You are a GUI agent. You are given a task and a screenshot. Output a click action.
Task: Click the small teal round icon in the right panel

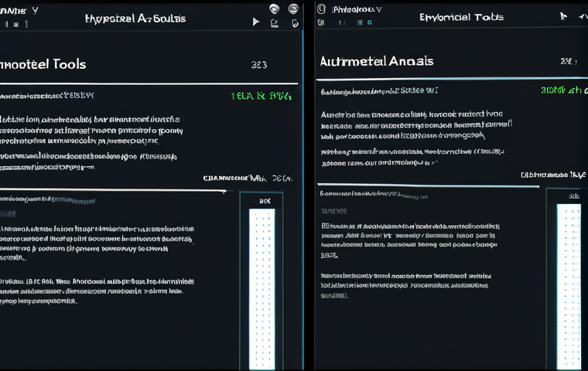[370, 22]
